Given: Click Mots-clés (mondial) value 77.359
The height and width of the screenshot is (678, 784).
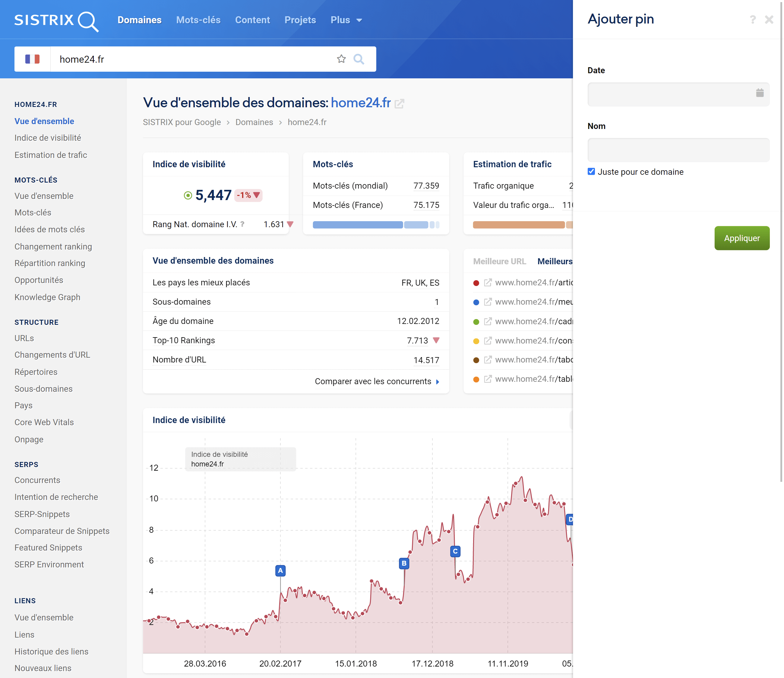Looking at the screenshot, I should [x=426, y=186].
